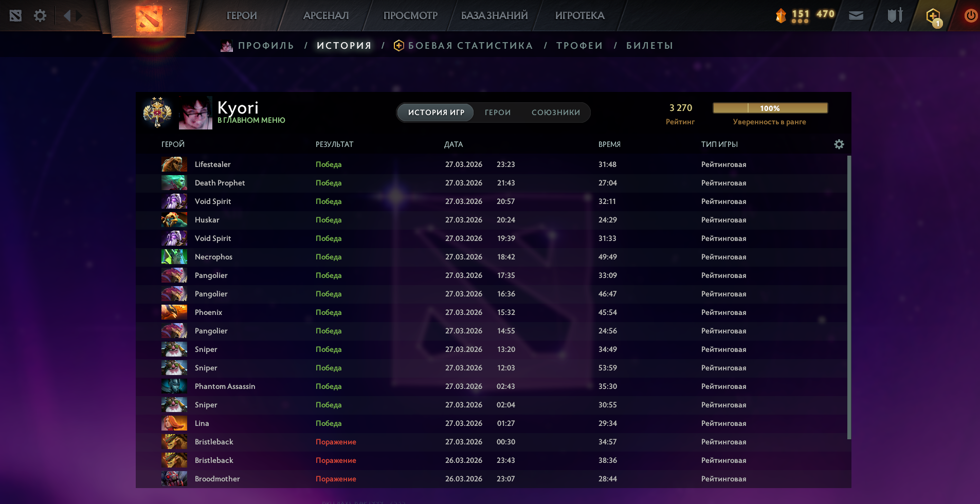Viewport: 980px width, 504px height.
Task: Click the Phantom Assassin hero portrait
Action: tap(174, 386)
